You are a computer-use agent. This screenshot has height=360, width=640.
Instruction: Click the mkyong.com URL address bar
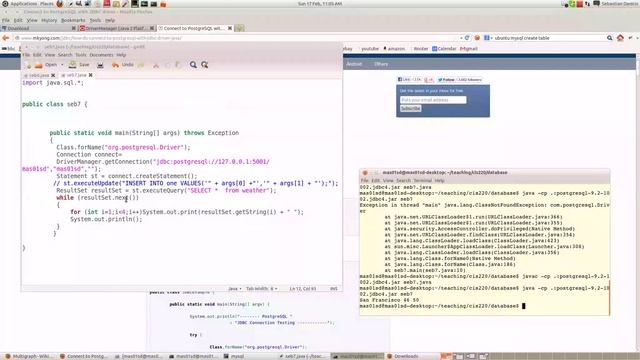click(x=237, y=38)
